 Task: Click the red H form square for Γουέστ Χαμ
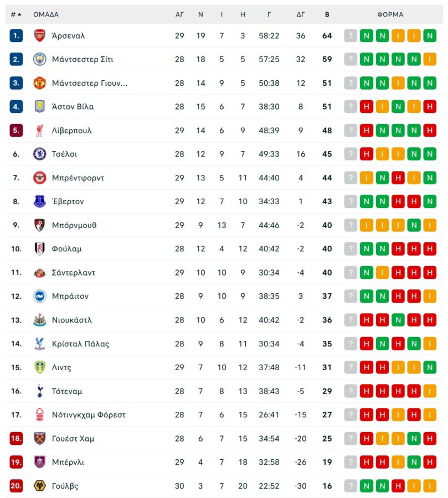pyautogui.click(x=366, y=438)
